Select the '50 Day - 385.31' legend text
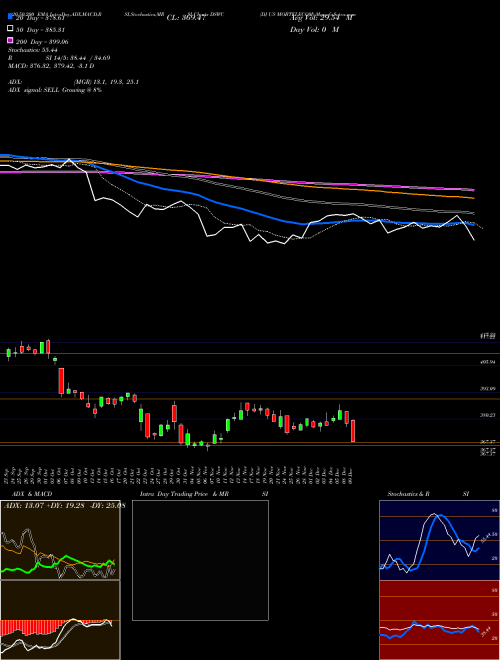Screen dimensions: 500x660 click(40, 30)
